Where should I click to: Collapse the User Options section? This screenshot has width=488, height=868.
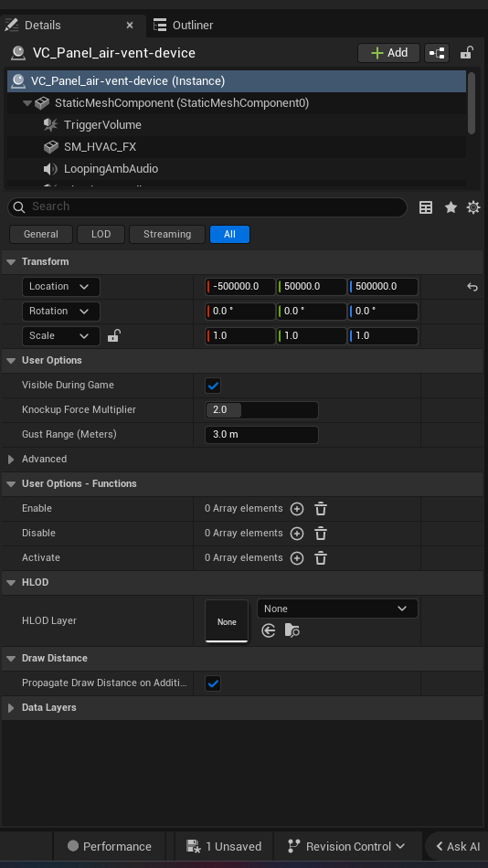pos(11,360)
